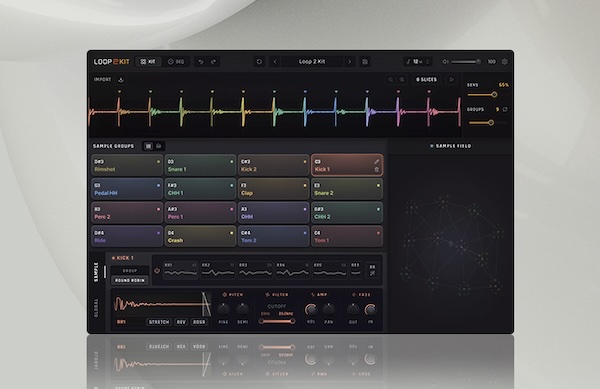Select the RR3 round robin sample thumbnail

coord(255,270)
